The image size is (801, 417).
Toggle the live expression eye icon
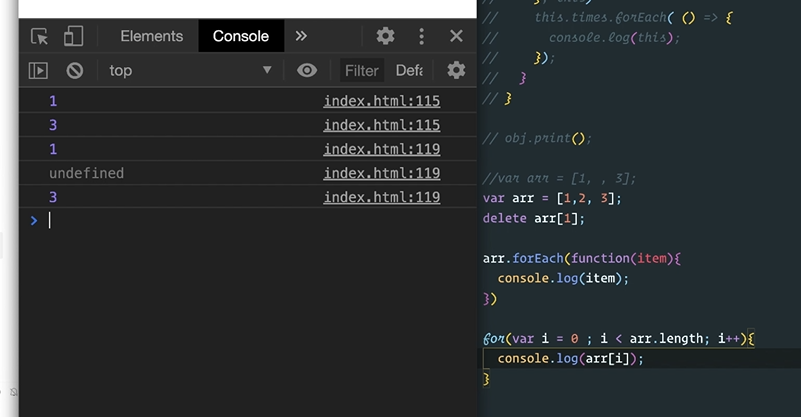(307, 71)
